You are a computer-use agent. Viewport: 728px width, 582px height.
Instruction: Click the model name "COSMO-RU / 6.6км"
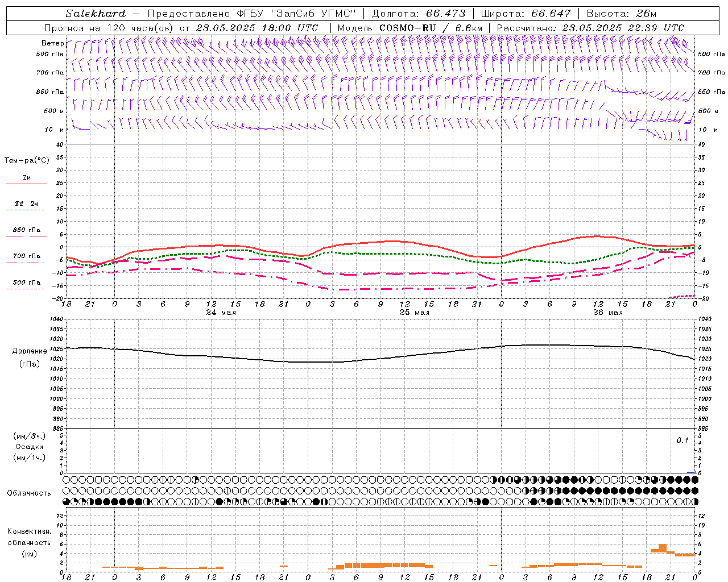click(431, 28)
